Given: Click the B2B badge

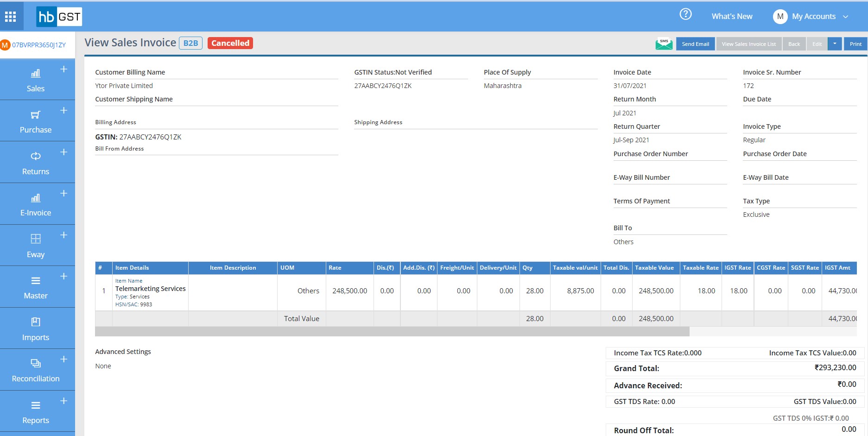Looking at the screenshot, I should point(190,43).
